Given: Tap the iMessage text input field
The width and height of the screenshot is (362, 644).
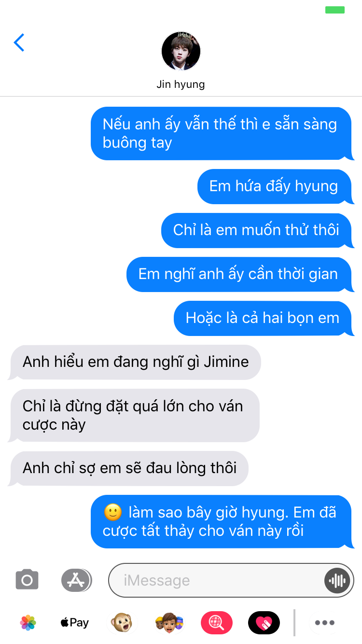Looking at the screenshot, I should [217, 580].
